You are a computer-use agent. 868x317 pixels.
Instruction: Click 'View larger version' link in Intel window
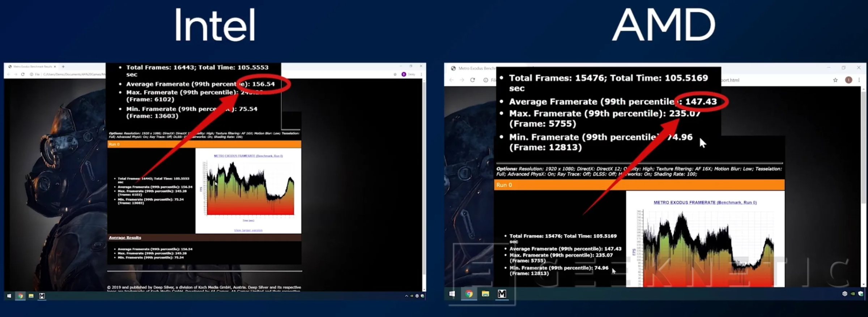pyautogui.click(x=248, y=230)
